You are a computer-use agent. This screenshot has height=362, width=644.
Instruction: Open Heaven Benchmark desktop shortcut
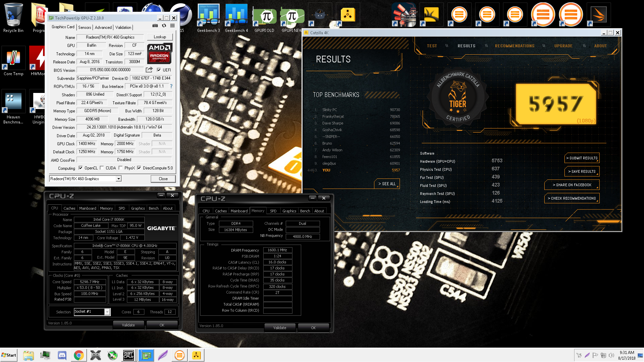click(13, 107)
